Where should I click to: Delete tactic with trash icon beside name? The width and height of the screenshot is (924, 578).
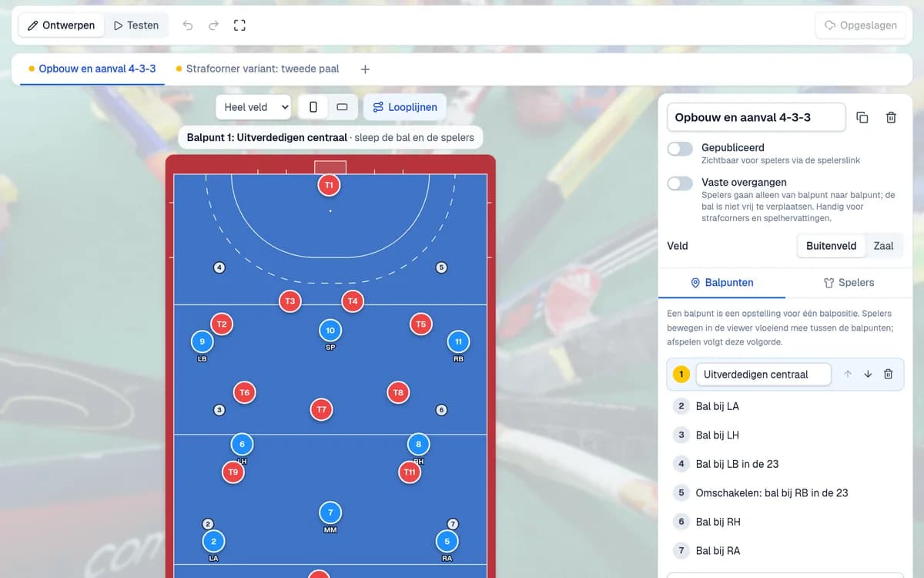click(x=891, y=117)
